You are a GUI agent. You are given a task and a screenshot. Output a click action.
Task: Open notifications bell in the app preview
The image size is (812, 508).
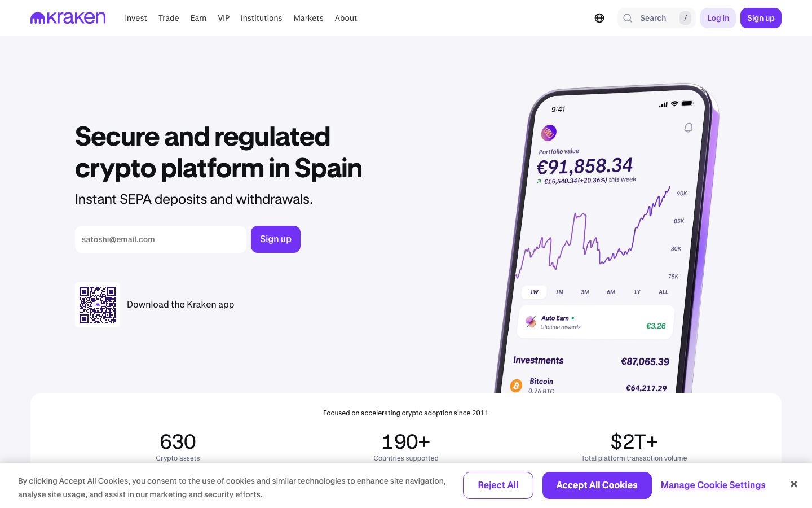click(688, 128)
